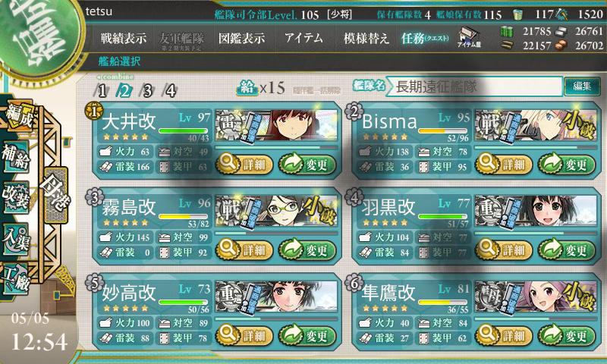Click 変更 button for Bismarck

point(566,165)
